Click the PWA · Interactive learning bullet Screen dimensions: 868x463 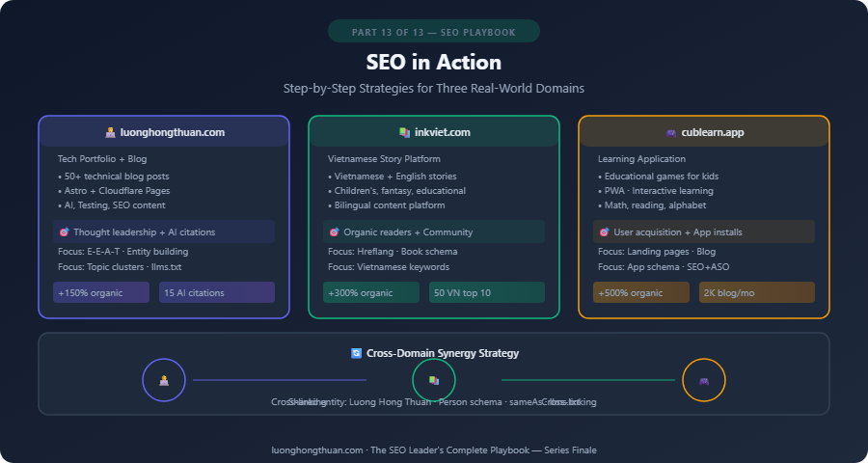pyautogui.click(x=656, y=191)
